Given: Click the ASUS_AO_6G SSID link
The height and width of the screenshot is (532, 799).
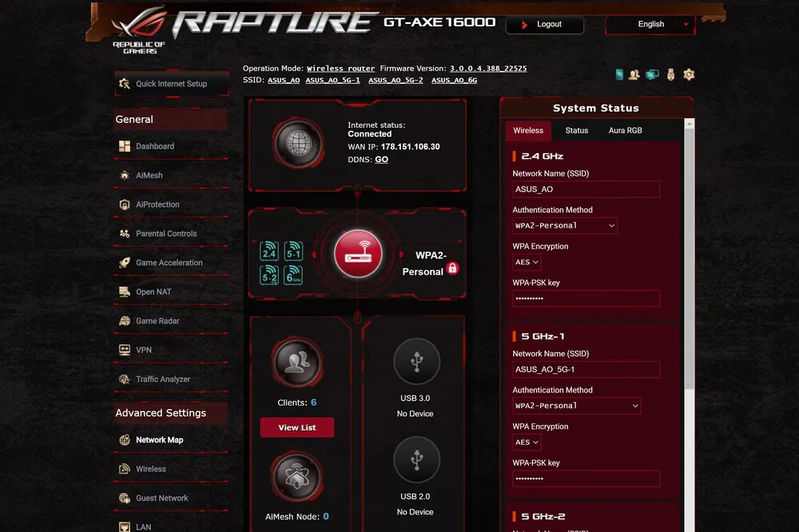Looking at the screenshot, I should click(x=454, y=80).
